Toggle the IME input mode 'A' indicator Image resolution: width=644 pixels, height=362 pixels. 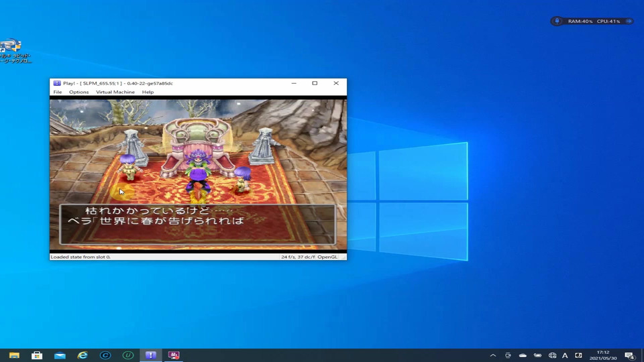pyautogui.click(x=565, y=355)
